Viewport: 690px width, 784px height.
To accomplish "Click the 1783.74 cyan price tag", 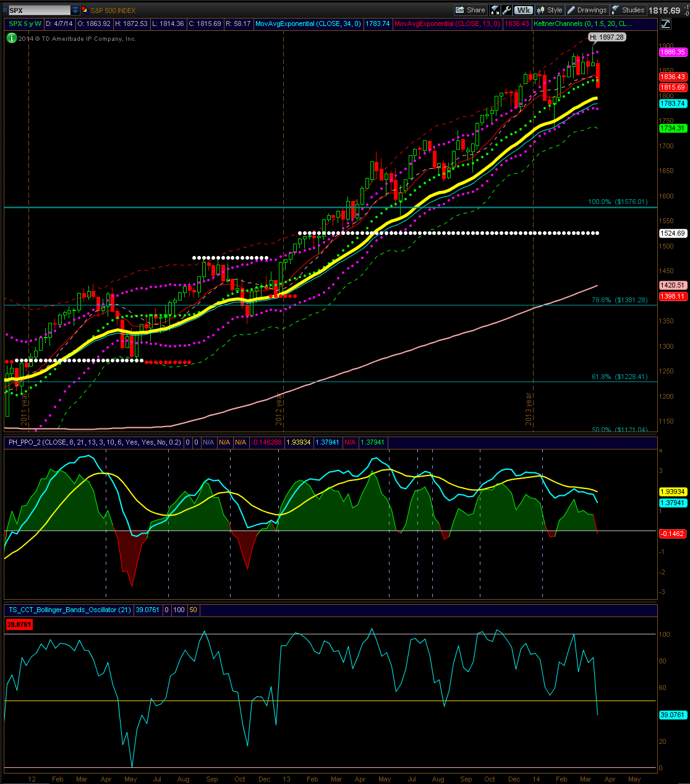I will pyautogui.click(x=673, y=103).
